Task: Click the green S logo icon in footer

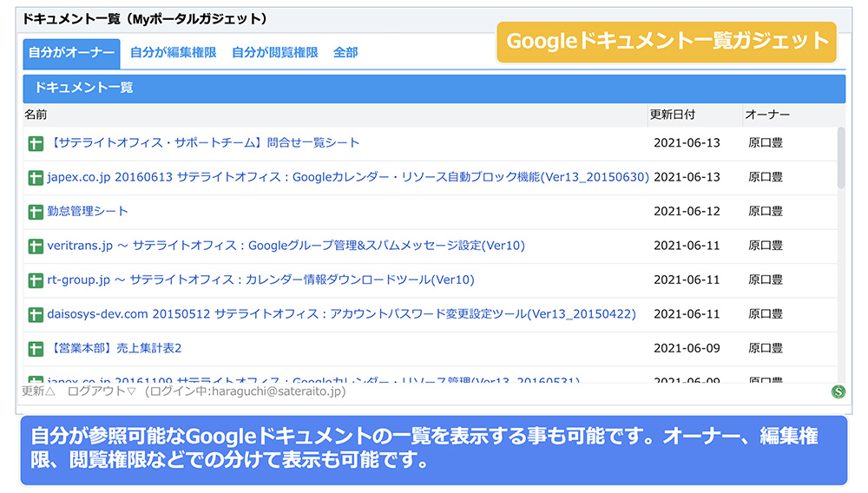Action: point(838,391)
